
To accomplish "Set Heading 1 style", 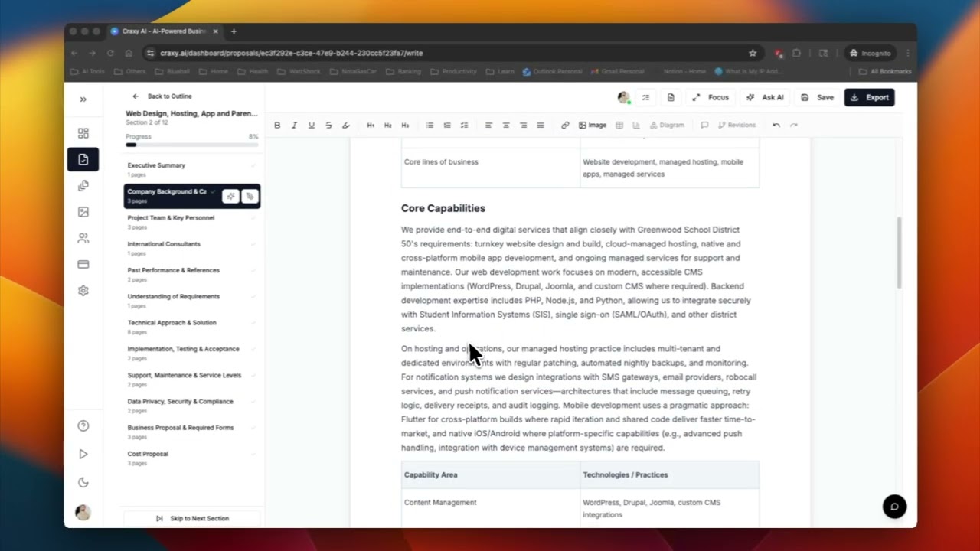I will (371, 126).
